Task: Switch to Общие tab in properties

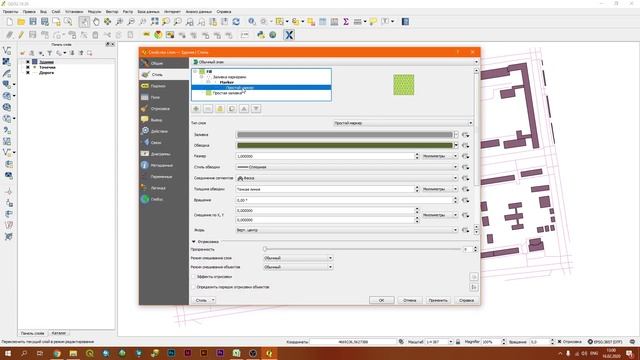Action: [164, 63]
